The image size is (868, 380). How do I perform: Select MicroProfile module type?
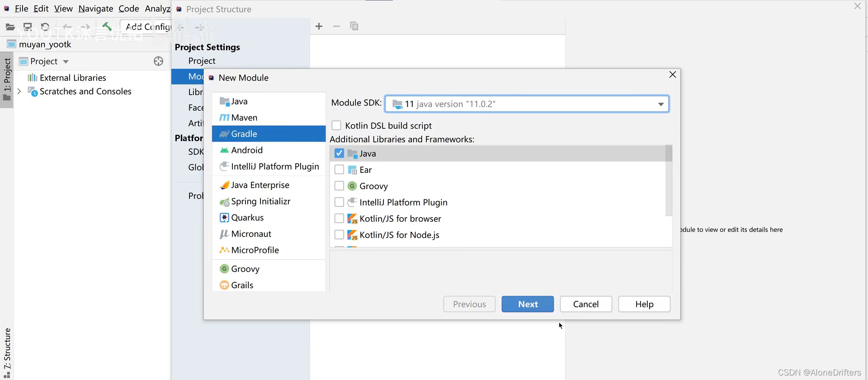coord(269,250)
